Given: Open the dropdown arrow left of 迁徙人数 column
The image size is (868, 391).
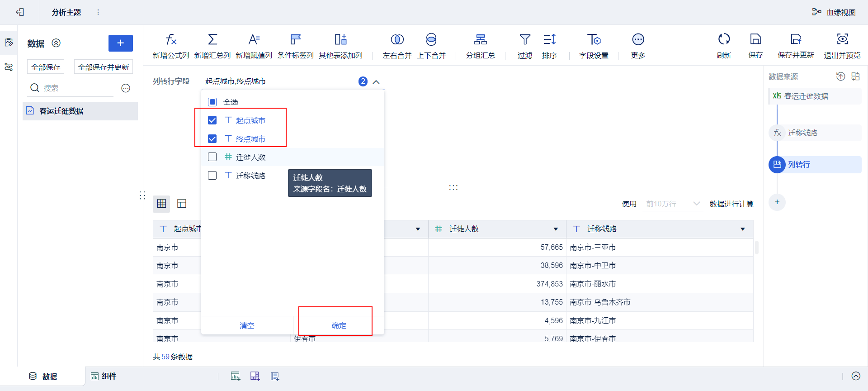Looking at the screenshot, I should (418, 229).
